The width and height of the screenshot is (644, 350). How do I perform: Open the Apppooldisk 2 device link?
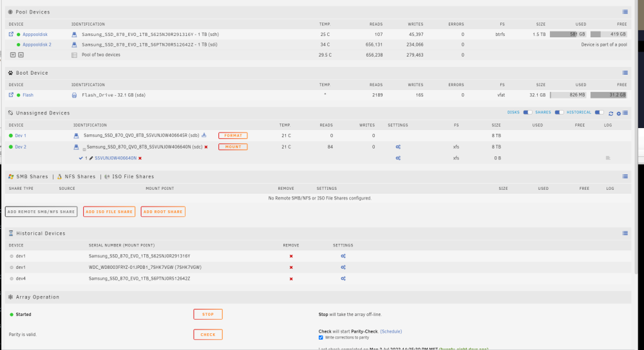pyautogui.click(x=37, y=45)
